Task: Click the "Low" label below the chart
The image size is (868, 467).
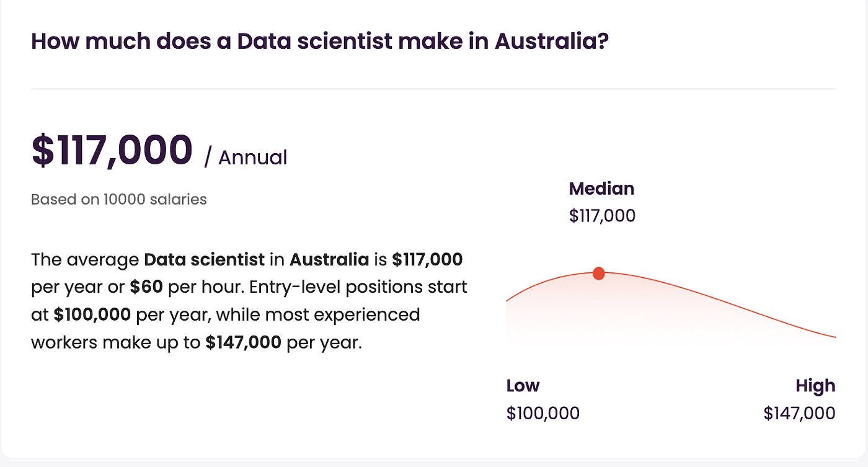Action: (x=523, y=386)
